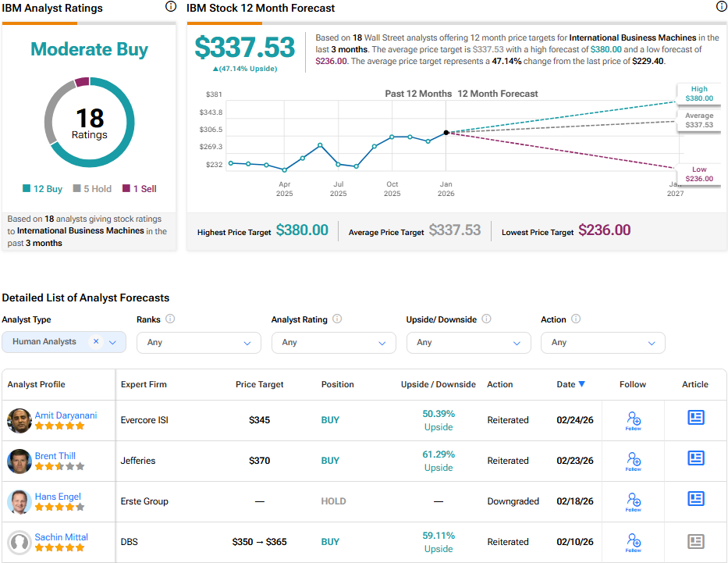
Task: Follow analyst Amit Daryanani
Action: click(x=633, y=420)
